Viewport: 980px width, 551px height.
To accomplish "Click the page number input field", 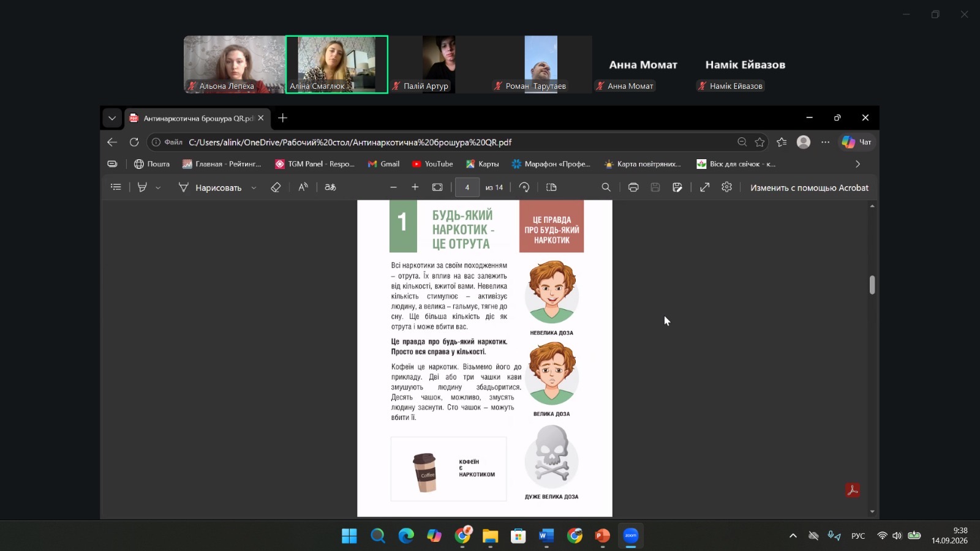I will click(x=467, y=187).
